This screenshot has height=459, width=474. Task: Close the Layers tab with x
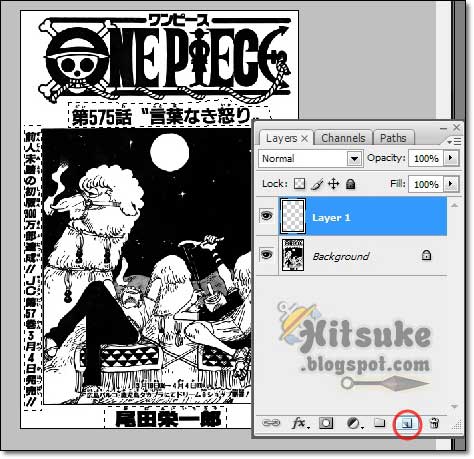click(x=305, y=138)
